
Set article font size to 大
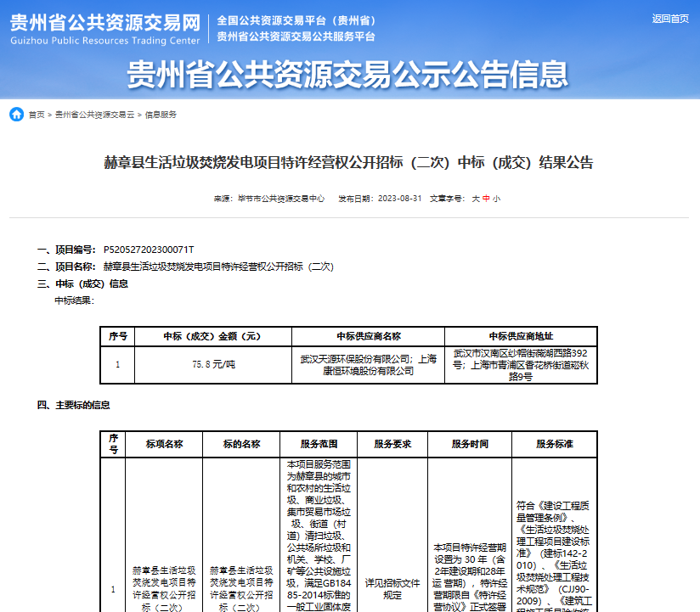coord(476,199)
